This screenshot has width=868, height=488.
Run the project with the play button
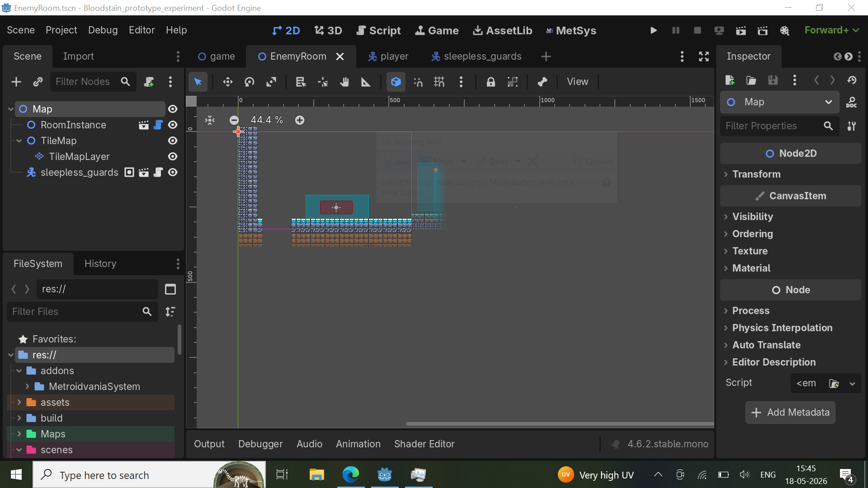[x=654, y=30]
